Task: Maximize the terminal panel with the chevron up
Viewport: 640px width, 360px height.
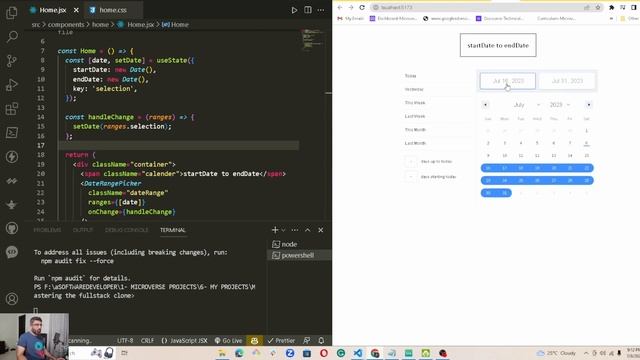Action: click(x=308, y=230)
